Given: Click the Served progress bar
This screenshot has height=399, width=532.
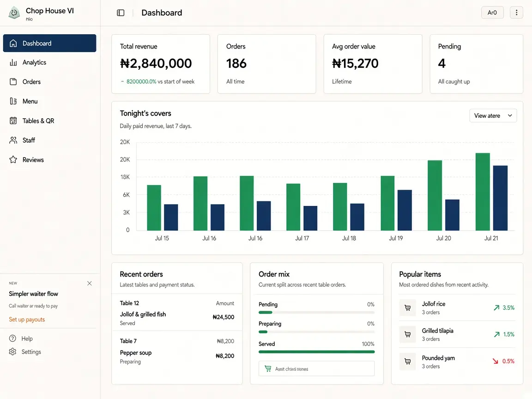Looking at the screenshot, I should [316, 352].
